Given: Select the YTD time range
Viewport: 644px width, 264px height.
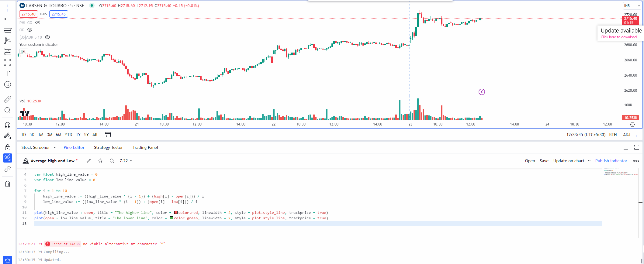Looking at the screenshot, I should click(x=68, y=135).
